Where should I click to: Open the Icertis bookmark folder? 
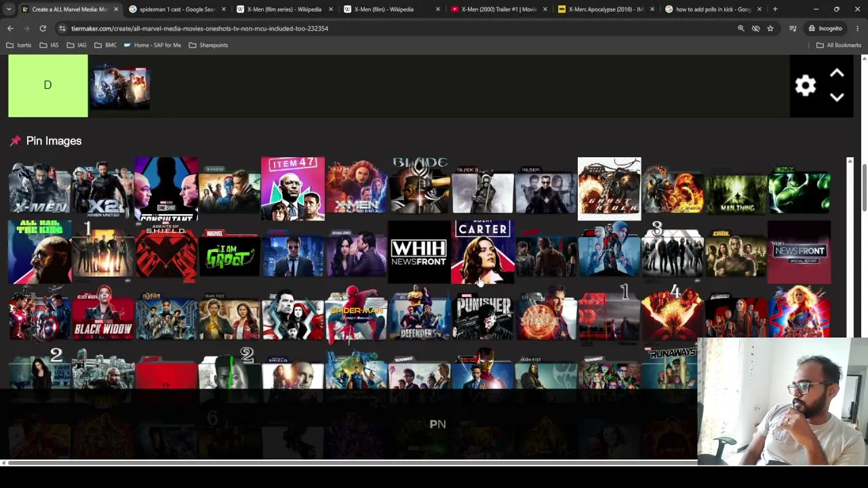tap(19, 45)
